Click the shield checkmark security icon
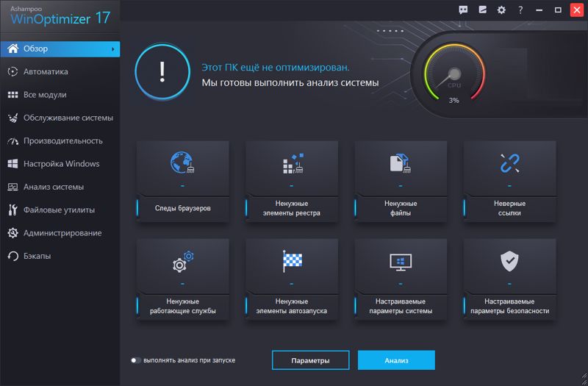Viewport: 588px width, 386px height. pos(509,261)
